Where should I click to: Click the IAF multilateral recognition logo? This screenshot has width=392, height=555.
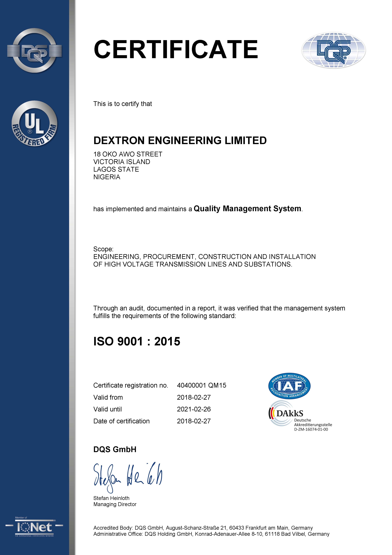(x=289, y=386)
